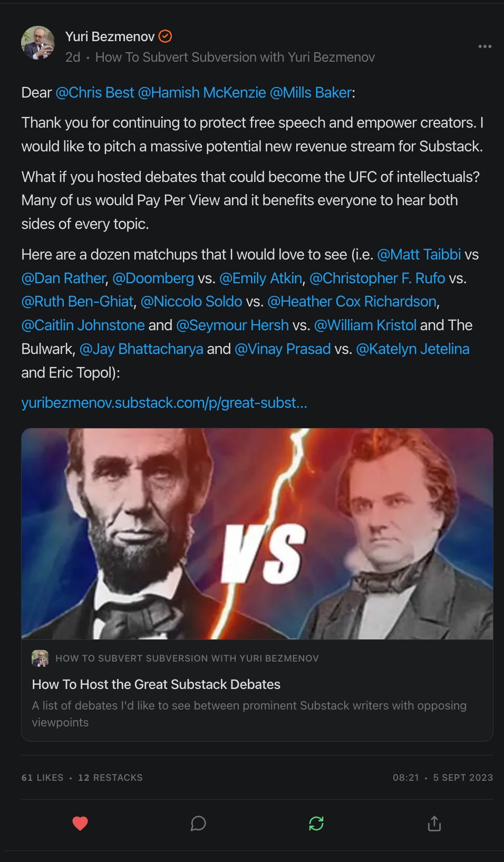Click the orange verified badge next to Yuri Bezmenov
Image resolution: width=504 pixels, height=862 pixels.
[166, 36]
